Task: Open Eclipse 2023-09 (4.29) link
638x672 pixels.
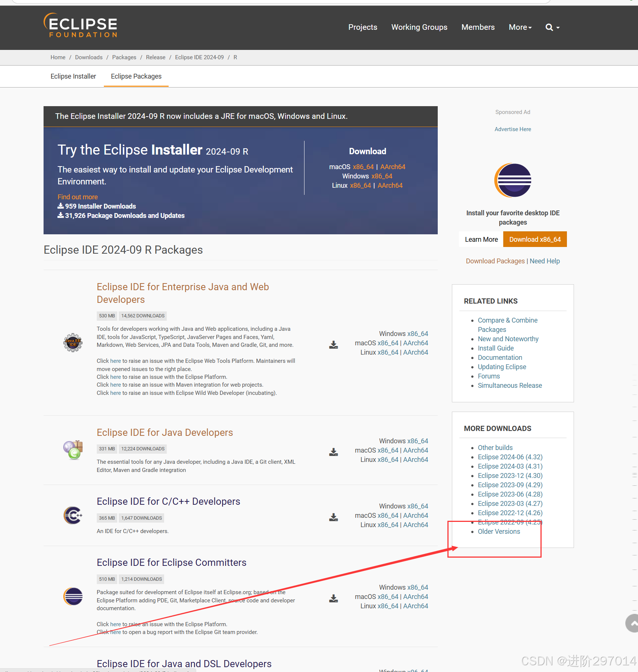Action: click(x=510, y=485)
